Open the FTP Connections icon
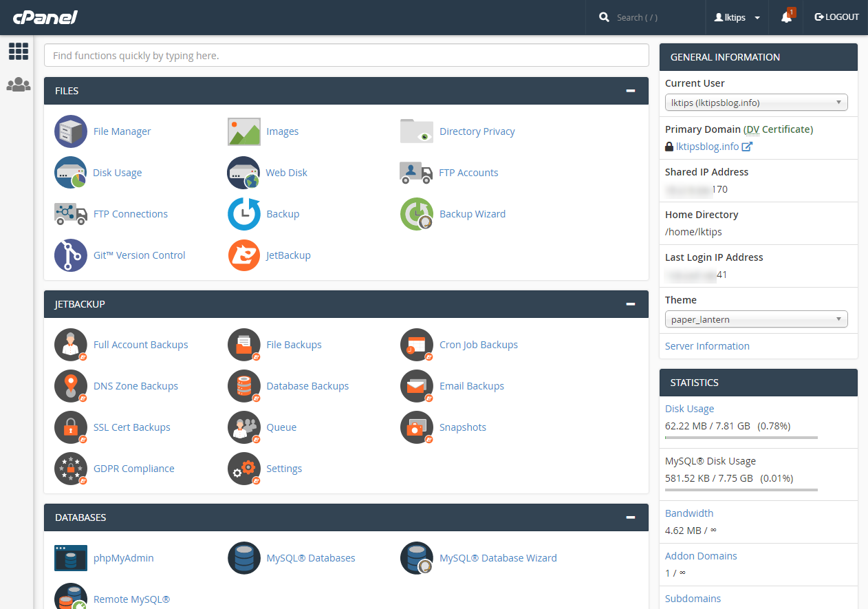This screenshot has width=868, height=609. point(71,214)
